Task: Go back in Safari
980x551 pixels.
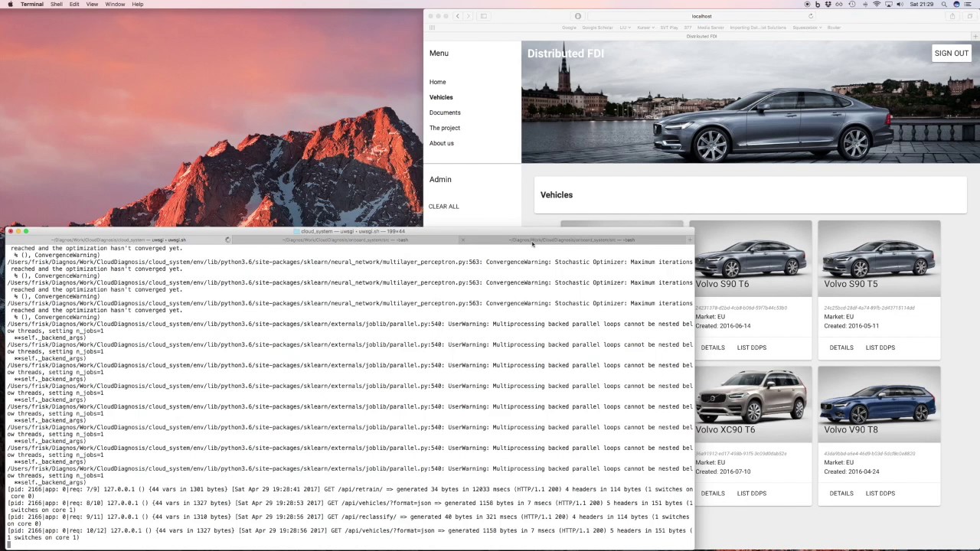Action: click(458, 16)
